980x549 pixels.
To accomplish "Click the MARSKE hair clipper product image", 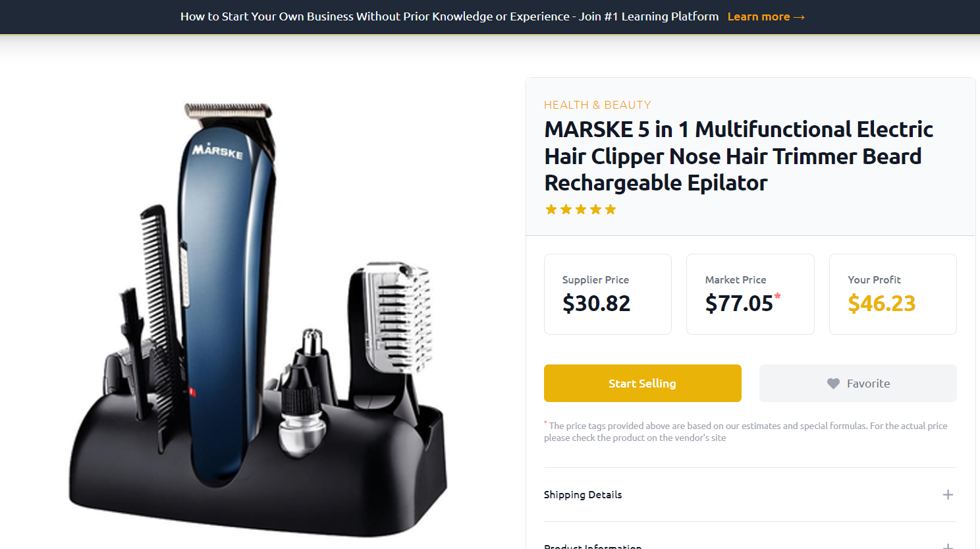I will [258, 320].
